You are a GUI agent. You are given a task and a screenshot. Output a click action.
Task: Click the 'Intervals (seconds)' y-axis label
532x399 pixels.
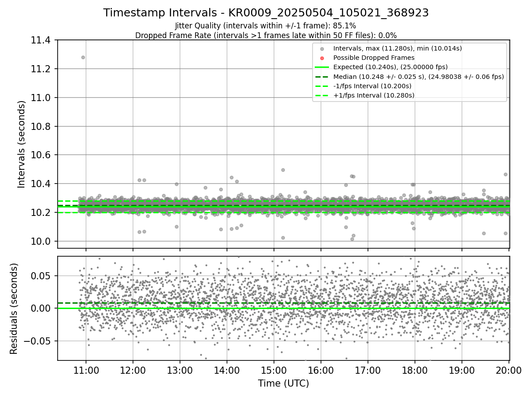22,144
